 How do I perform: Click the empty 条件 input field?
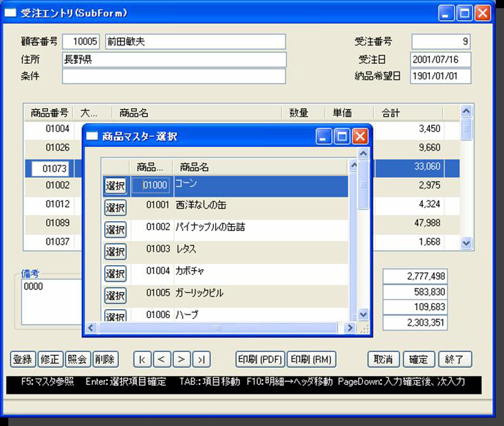[174, 76]
